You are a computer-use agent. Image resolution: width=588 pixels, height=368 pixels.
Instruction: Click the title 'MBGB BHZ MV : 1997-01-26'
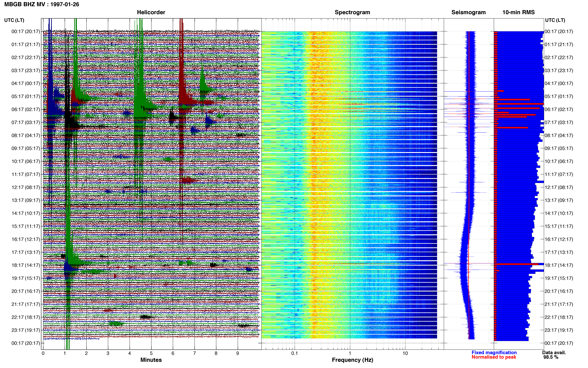click(42, 4)
